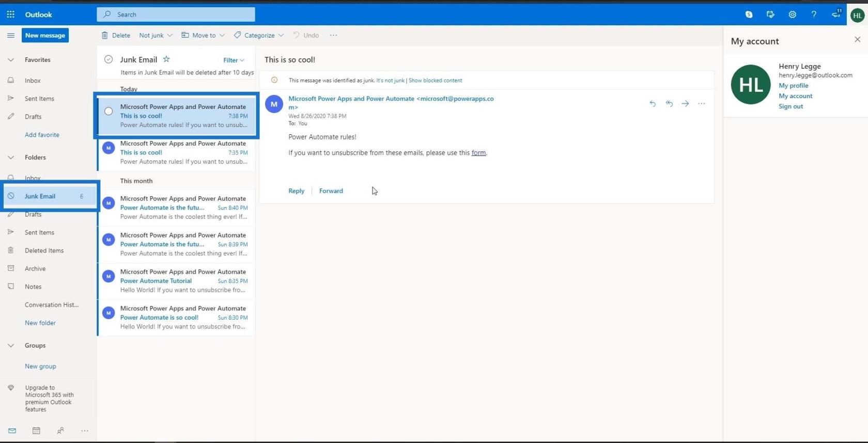Open Sent Items under Favorites
The image size is (868, 443).
pos(39,99)
